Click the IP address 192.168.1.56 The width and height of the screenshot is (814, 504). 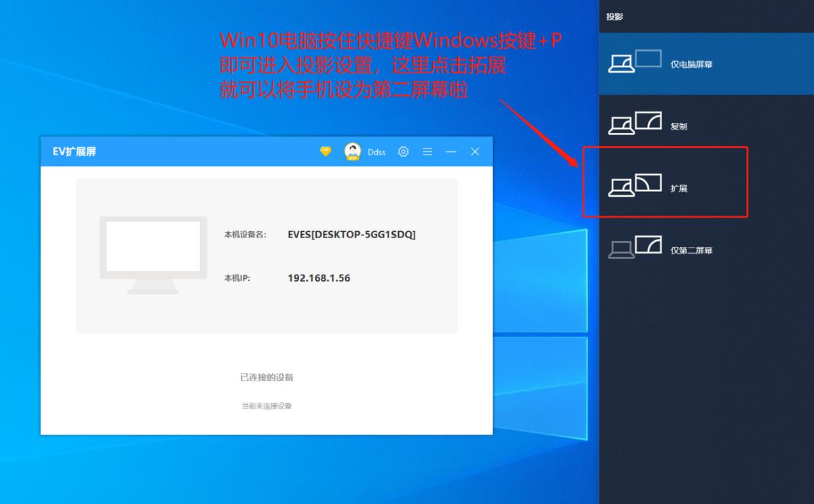[319, 278]
